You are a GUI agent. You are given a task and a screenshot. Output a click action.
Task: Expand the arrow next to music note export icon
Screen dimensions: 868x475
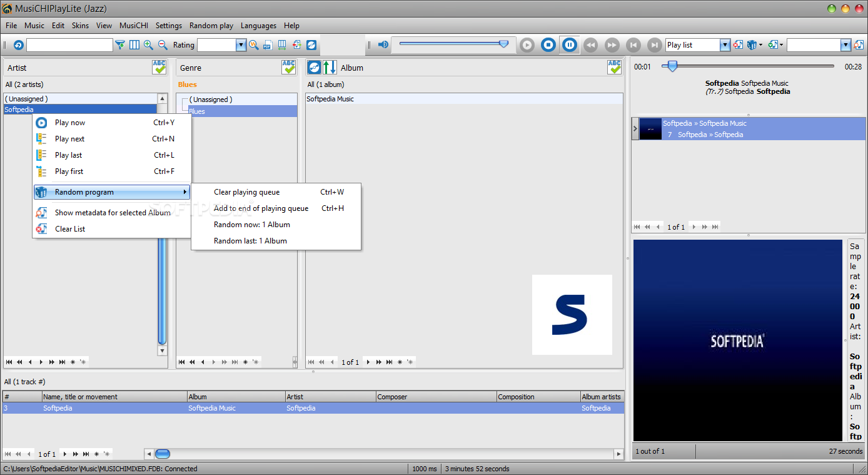coord(782,45)
